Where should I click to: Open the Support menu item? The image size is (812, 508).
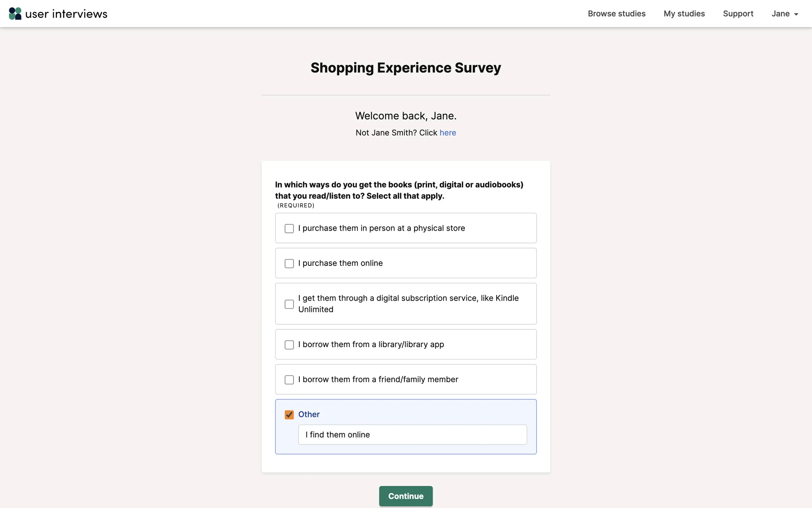pos(738,14)
